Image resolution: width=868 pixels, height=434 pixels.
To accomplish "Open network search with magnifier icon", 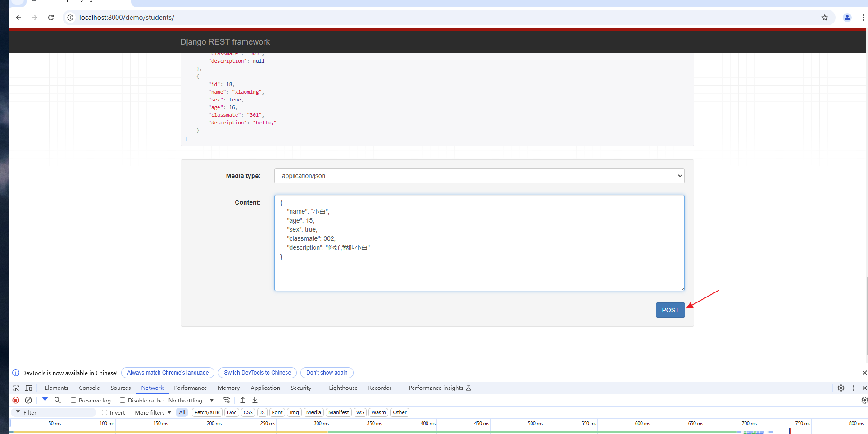I will [x=58, y=400].
